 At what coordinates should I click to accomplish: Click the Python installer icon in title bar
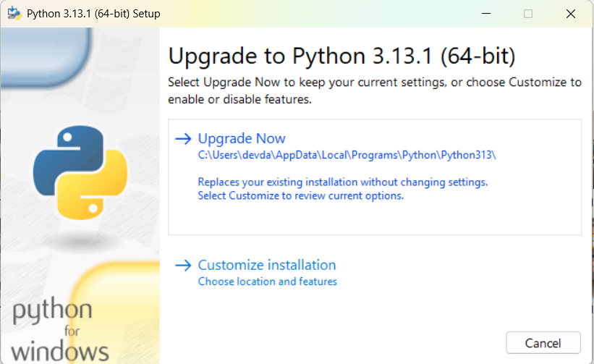(14, 14)
